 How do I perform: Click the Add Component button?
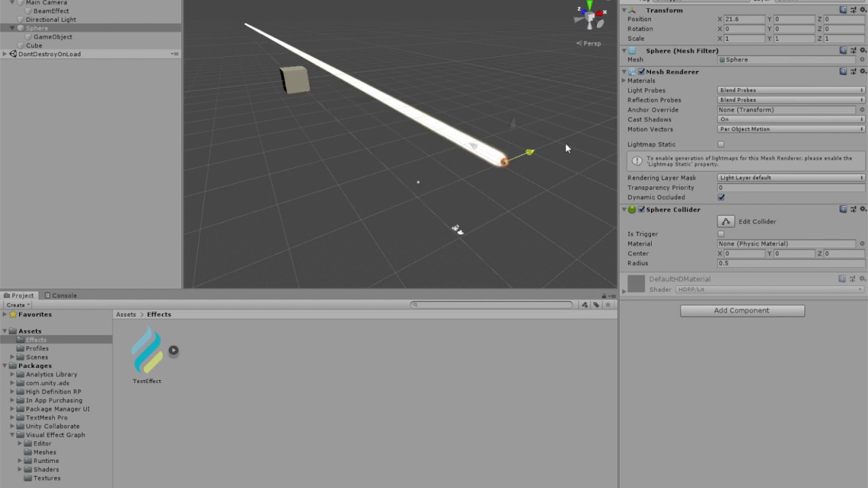coord(743,310)
